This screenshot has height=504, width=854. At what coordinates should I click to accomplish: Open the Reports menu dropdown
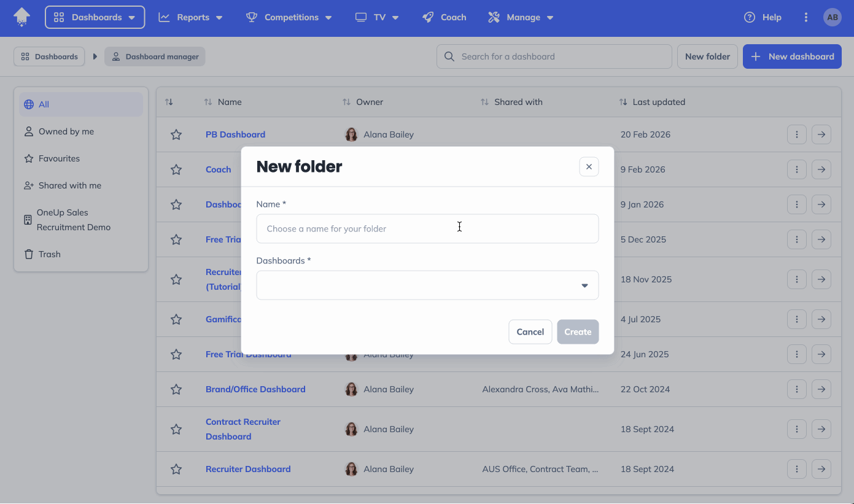point(190,17)
